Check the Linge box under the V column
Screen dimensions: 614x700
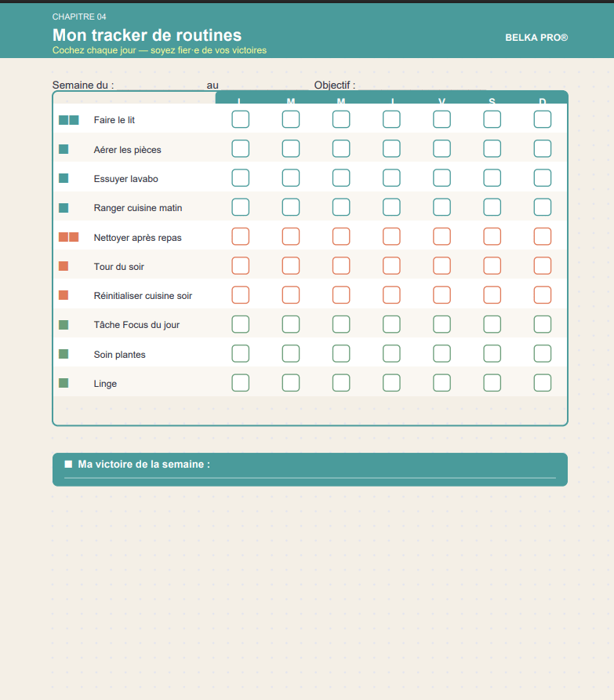tap(441, 383)
